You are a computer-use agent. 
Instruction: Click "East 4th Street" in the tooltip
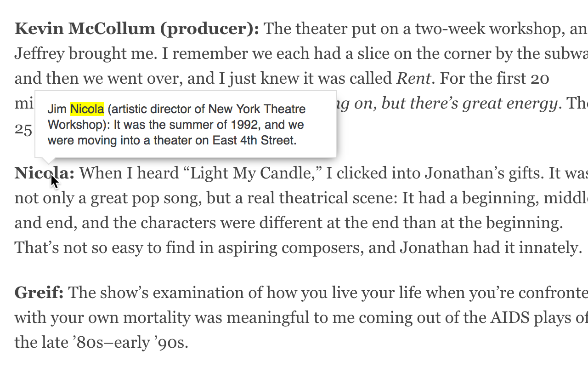[x=253, y=141]
